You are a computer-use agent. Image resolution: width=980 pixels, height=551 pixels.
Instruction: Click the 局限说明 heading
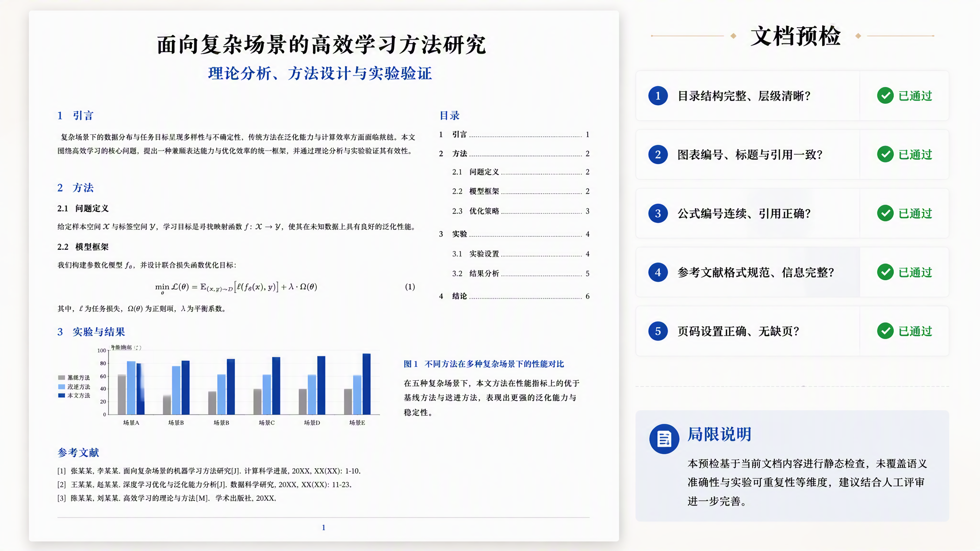click(x=719, y=434)
